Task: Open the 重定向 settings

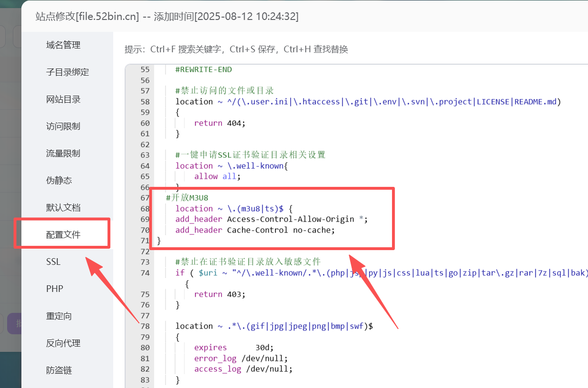Action: click(59, 316)
